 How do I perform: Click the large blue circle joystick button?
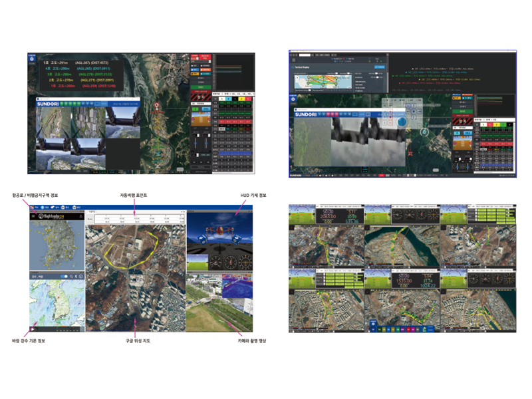pyautogui.click(x=403, y=122)
